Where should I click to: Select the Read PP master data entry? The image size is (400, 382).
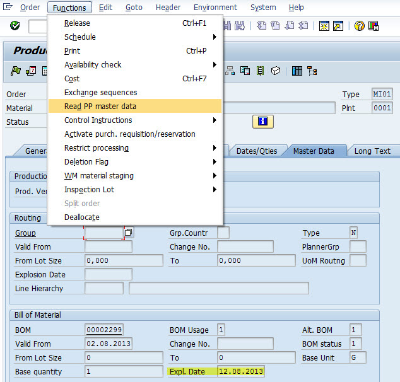tap(135, 106)
